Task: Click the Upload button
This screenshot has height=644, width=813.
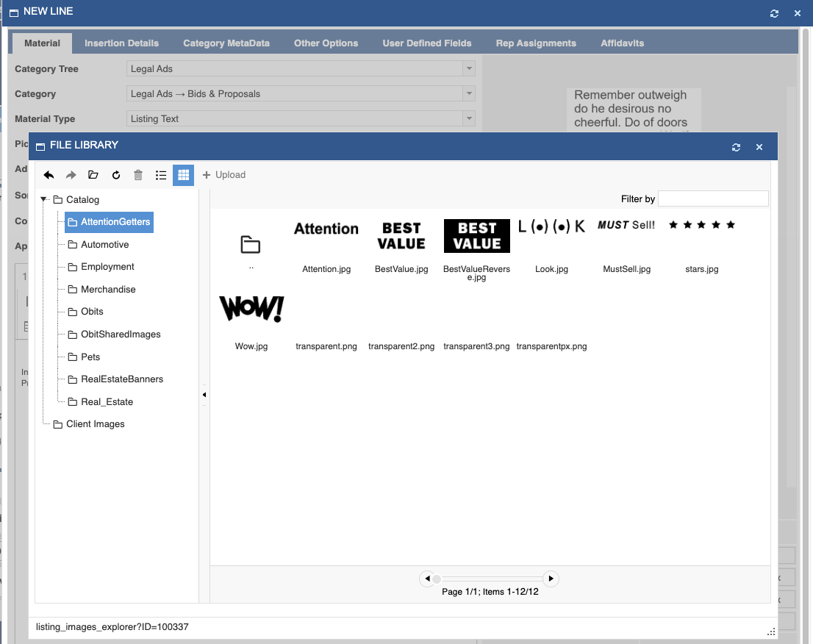Action: point(224,175)
